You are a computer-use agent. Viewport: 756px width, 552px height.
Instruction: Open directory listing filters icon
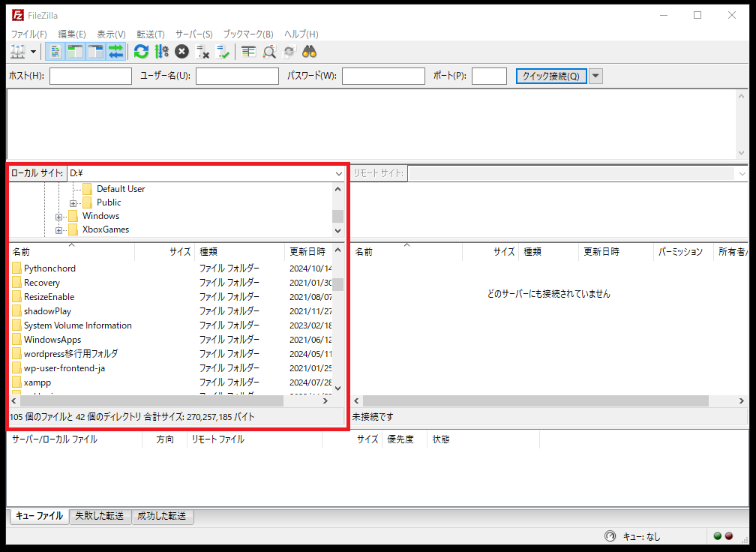pyautogui.click(x=248, y=52)
